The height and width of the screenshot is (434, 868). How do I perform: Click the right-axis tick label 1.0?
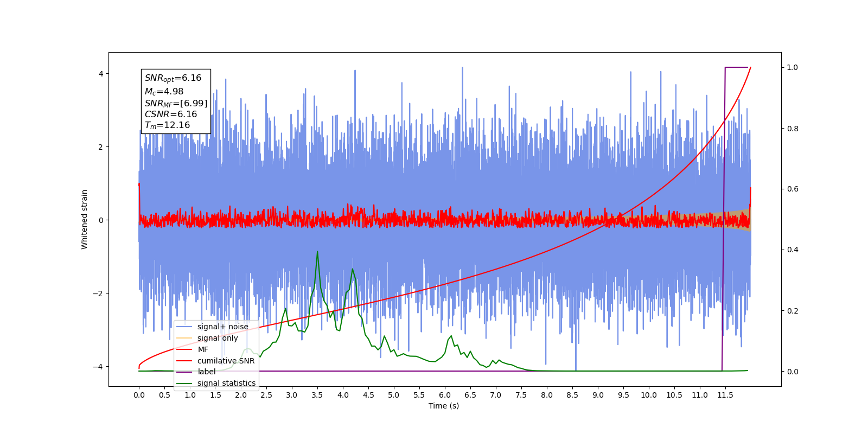(x=793, y=68)
